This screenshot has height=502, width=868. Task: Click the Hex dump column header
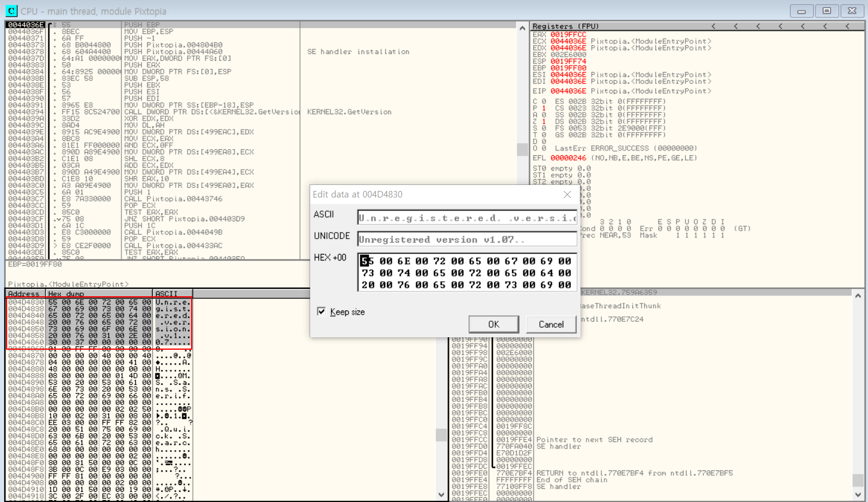click(99, 294)
